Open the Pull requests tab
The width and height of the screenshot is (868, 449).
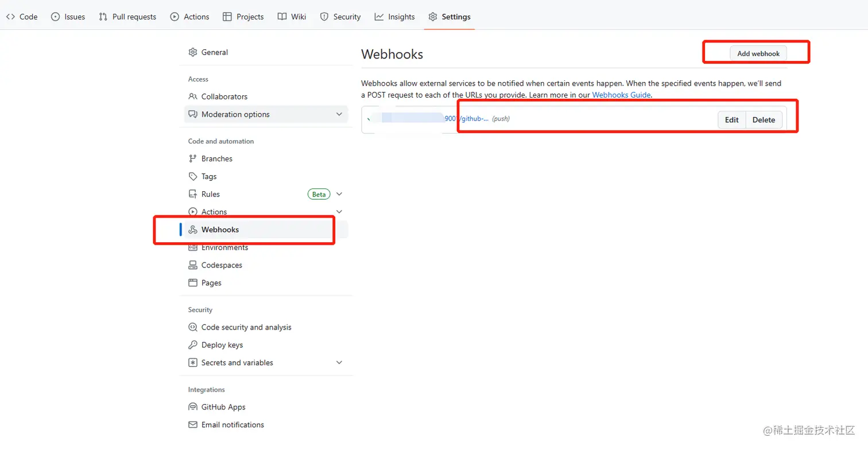point(127,17)
